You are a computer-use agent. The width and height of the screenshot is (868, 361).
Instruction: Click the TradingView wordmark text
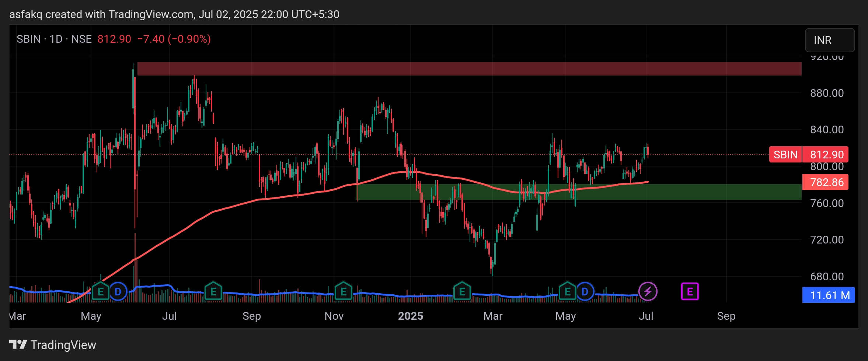pos(63,345)
